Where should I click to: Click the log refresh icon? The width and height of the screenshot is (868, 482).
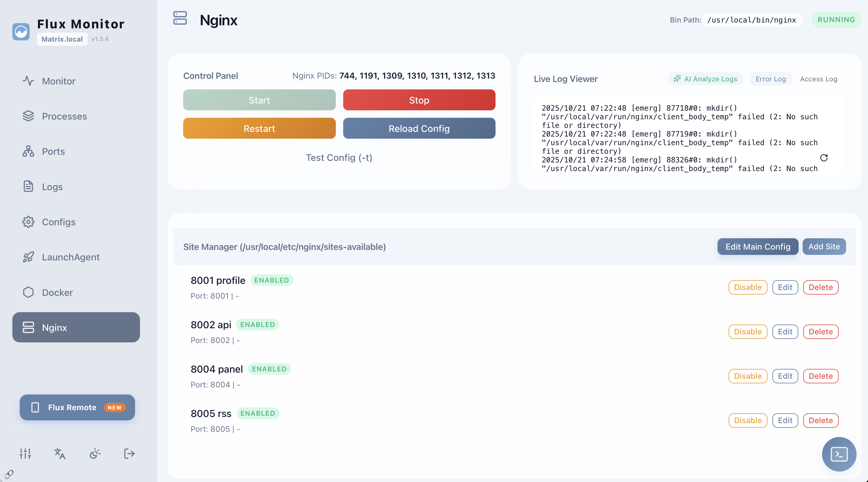tap(824, 157)
